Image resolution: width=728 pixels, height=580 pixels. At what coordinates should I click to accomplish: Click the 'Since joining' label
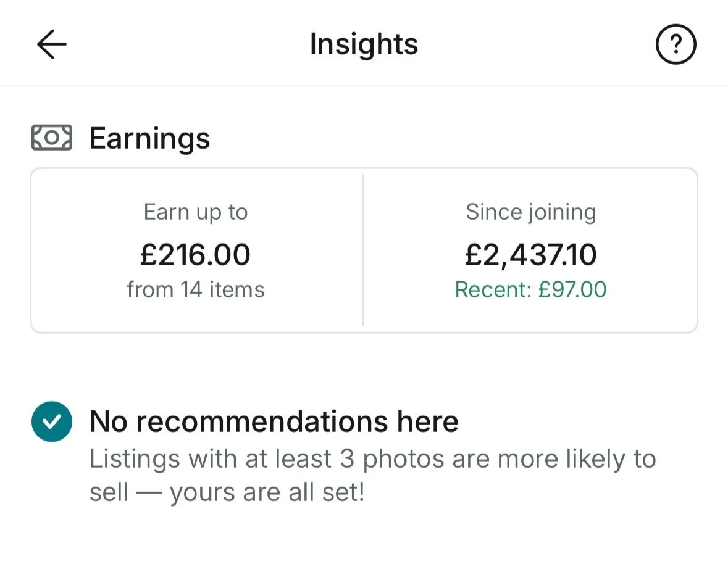[530, 212]
